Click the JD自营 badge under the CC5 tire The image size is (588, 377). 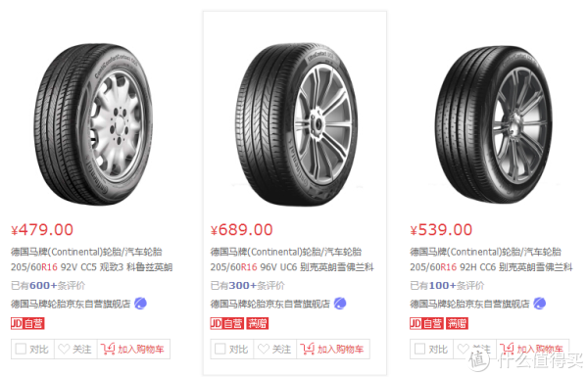pos(27,323)
